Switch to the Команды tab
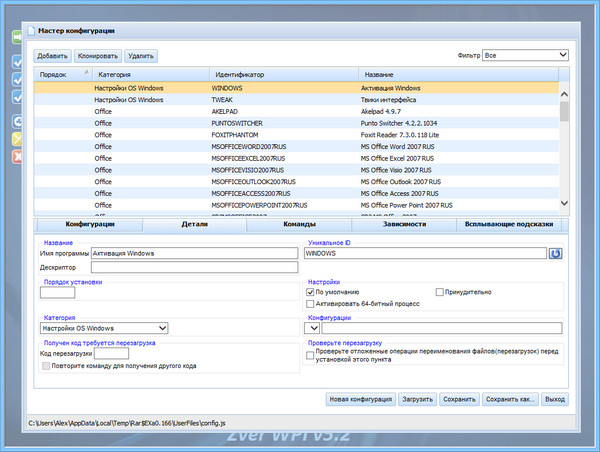 tap(300, 225)
